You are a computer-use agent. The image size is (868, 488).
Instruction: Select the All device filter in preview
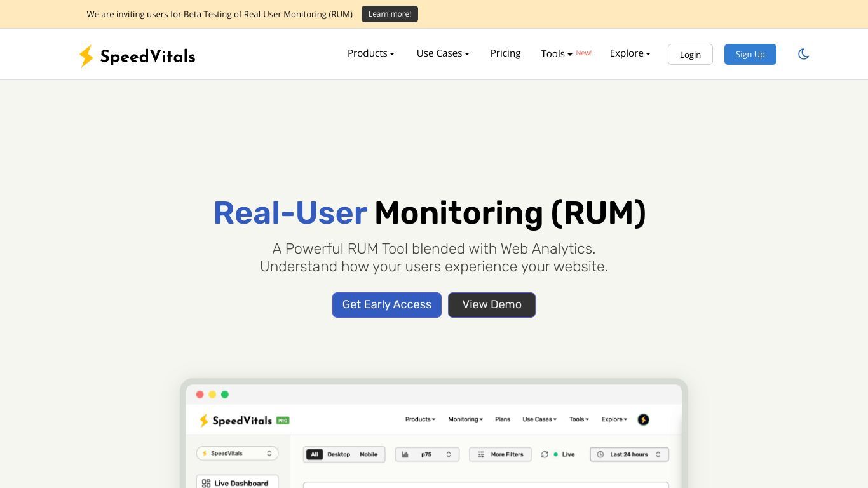pos(314,454)
